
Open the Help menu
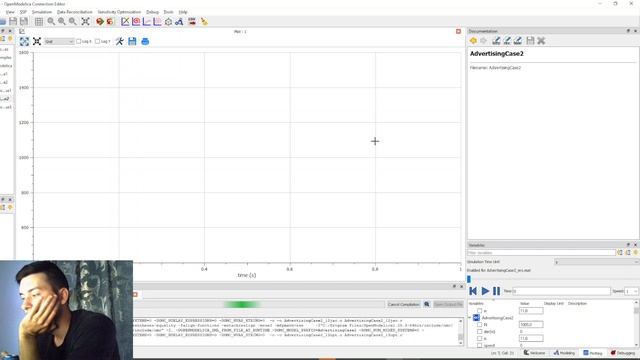click(x=183, y=12)
